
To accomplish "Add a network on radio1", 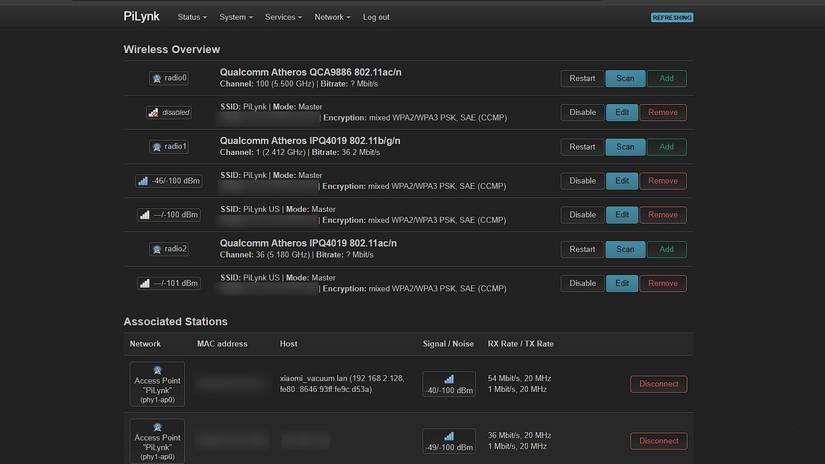I will [x=667, y=147].
